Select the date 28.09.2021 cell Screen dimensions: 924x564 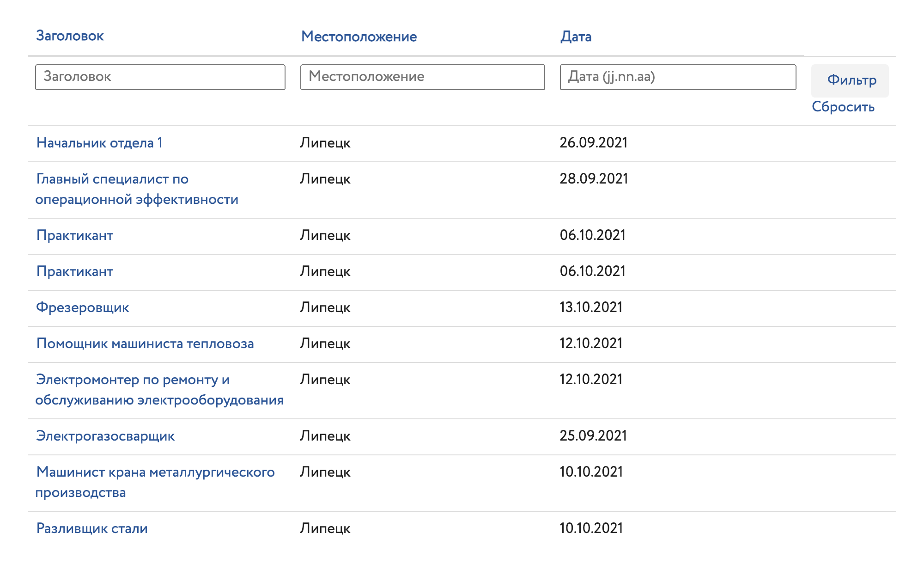point(594,179)
